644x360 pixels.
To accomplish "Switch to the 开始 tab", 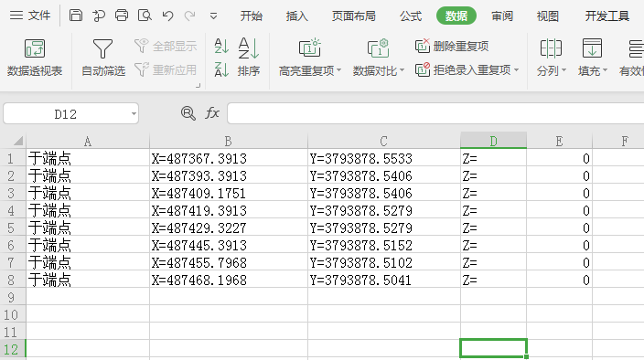I will click(x=252, y=16).
